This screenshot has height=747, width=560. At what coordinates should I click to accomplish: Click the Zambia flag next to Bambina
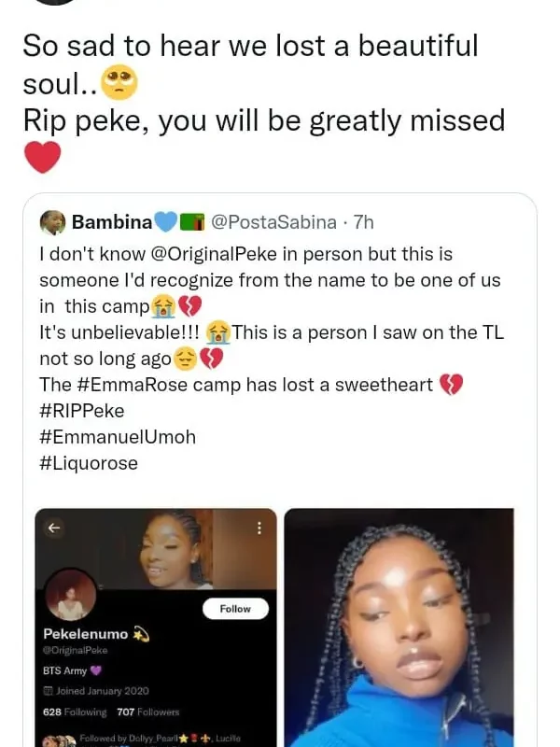click(x=192, y=222)
